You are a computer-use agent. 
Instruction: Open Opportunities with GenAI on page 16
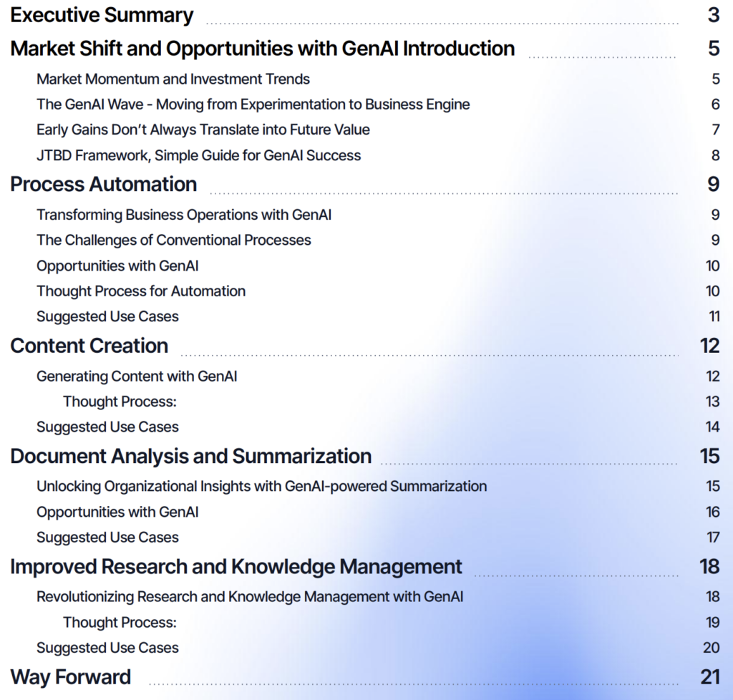tap(118, 512)
